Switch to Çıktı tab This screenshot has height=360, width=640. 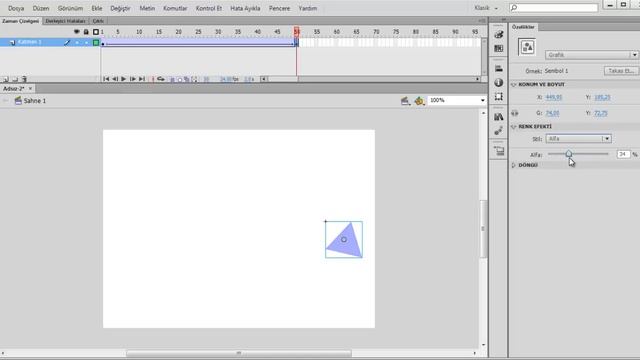[98, 21]
